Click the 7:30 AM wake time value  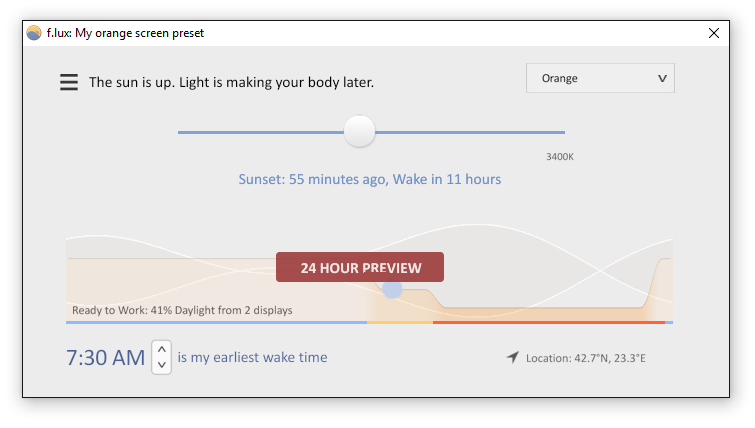pyautogui.click(x=105, y=358)
